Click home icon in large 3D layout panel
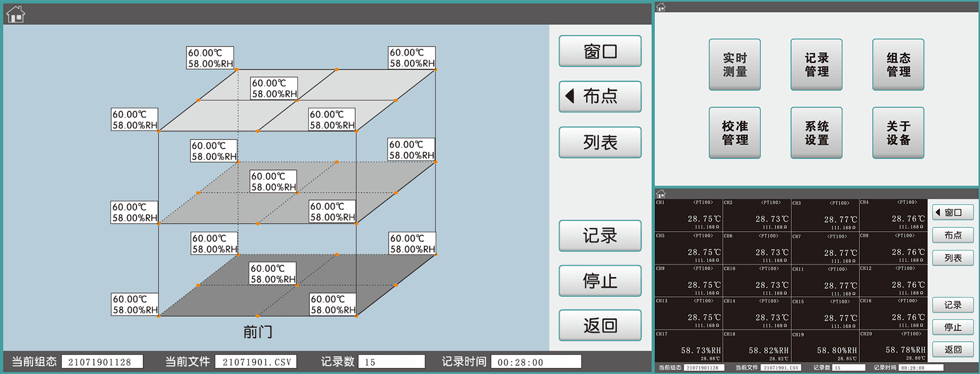Image resolution: width=980 pixels, height=374 pixels. (x=15, y=14)
